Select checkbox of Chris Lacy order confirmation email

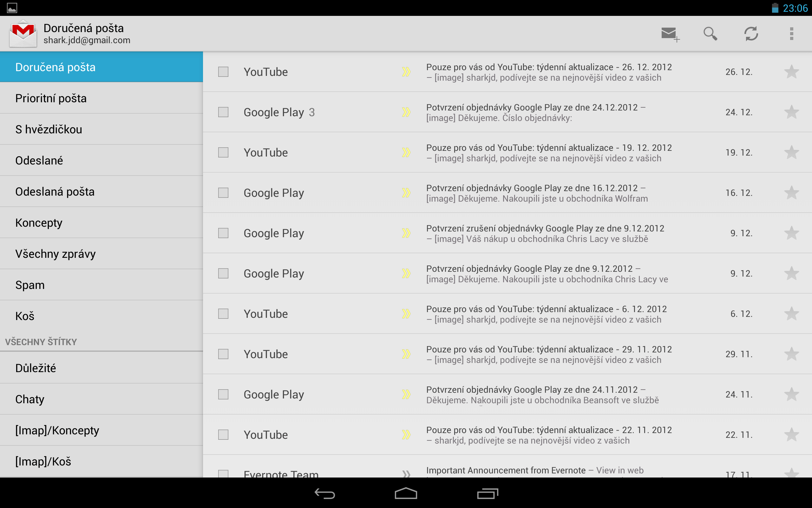point(223,273)
